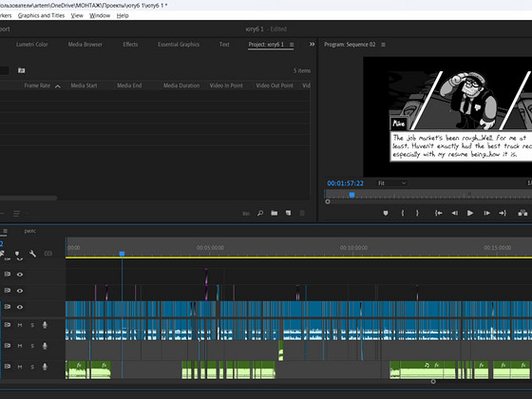The height and width of the screenshot is (399, 532).
Task: Open the Help menu
Action: click(x=123, y=15)
